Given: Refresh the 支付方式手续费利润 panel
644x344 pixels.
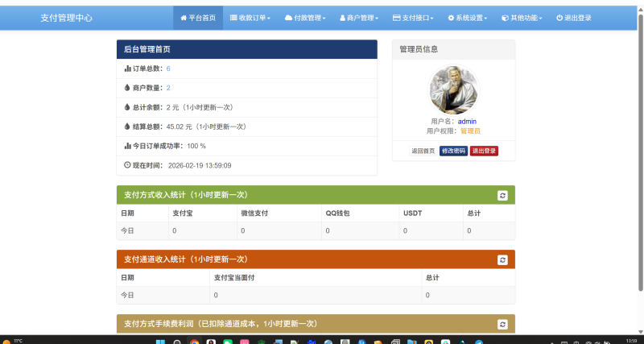Looking at the screenshot, I should point(502,325).
